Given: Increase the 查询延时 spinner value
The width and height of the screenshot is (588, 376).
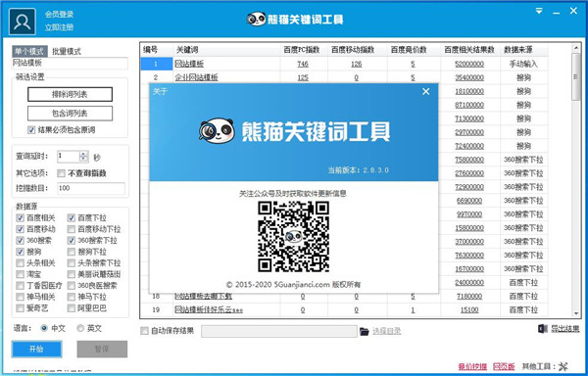Looking at the screenshot, I should click(84, 154).
